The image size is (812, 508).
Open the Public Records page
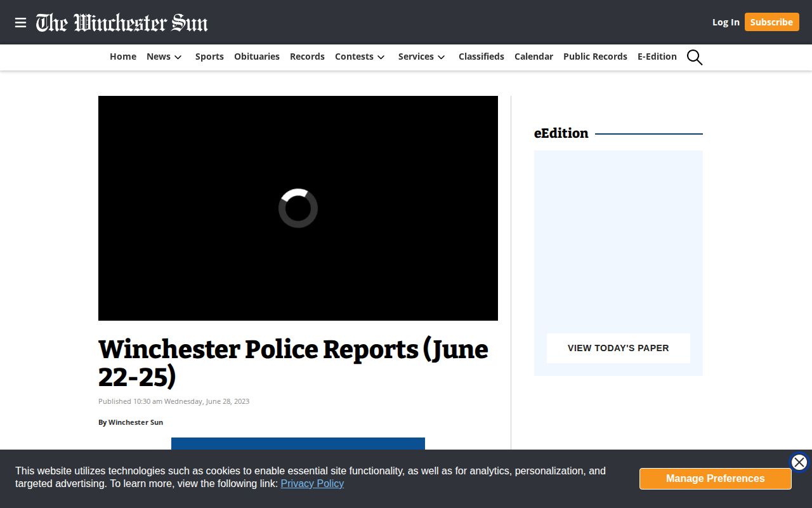click(595, 57)
